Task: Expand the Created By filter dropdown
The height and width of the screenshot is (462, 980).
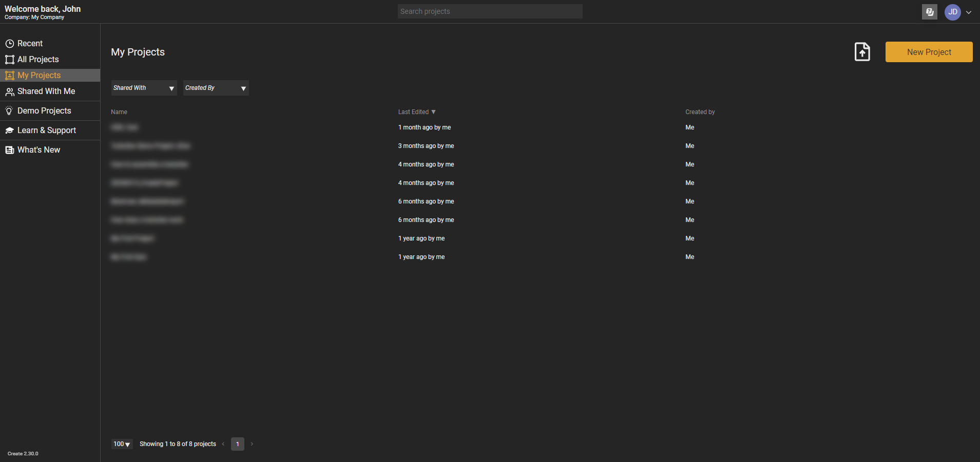Action: (x=216, y=88)
